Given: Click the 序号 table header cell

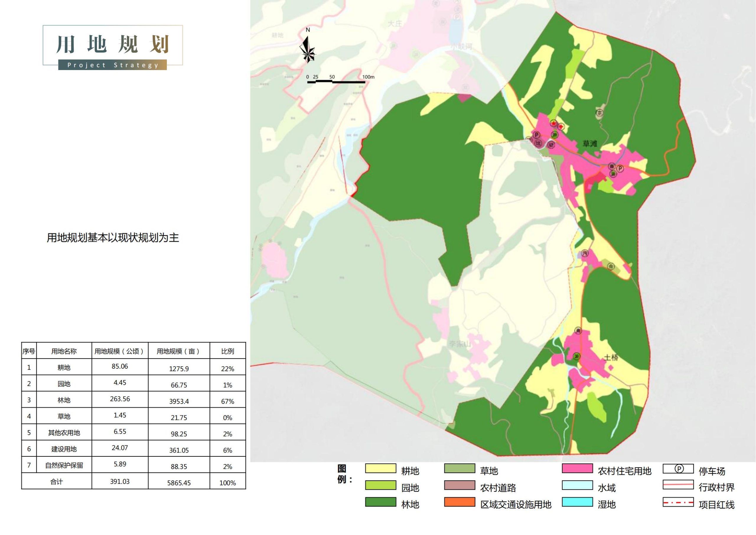Looking at the screenshot, I should tap(29, 351).
